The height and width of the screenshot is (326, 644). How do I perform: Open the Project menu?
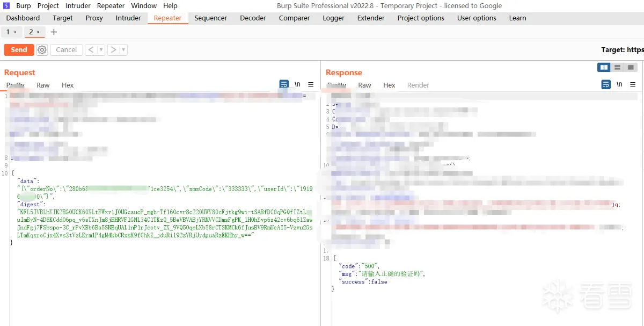(48, 6)
